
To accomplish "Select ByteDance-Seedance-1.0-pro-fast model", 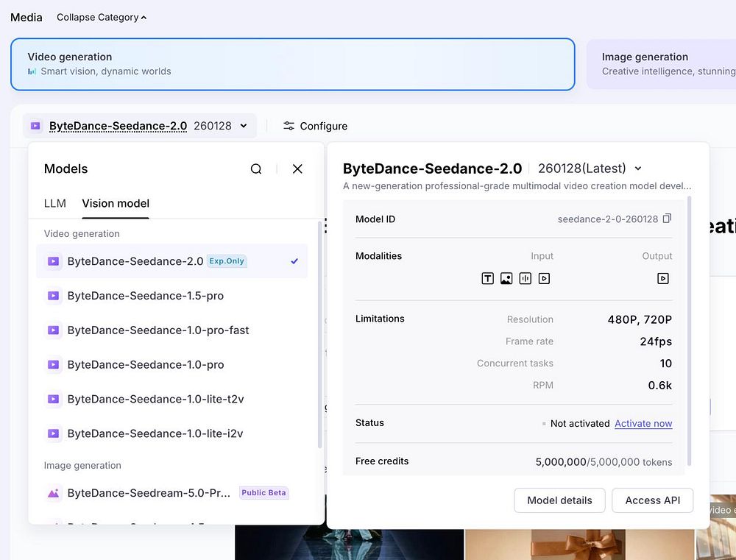I will 171,330.
